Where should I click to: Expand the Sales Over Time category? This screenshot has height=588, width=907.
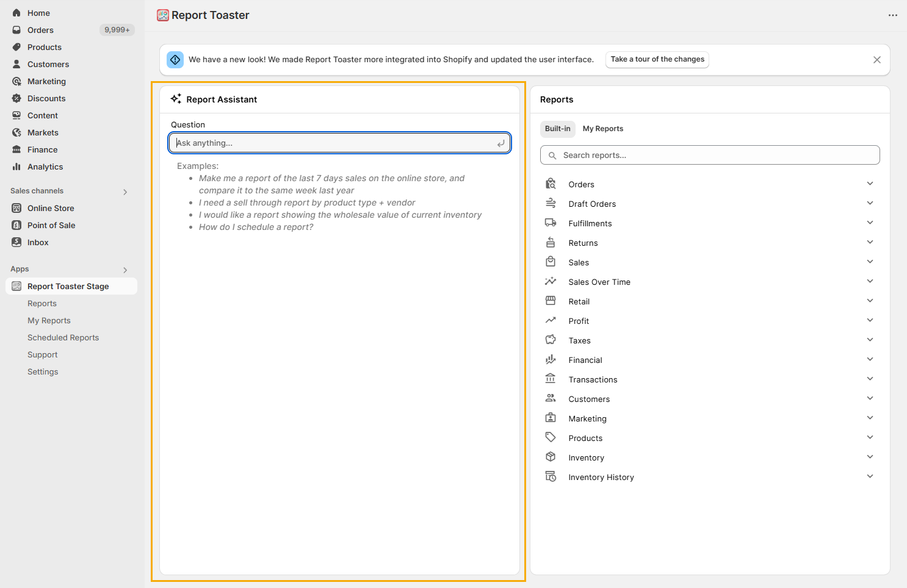[870, 281]
